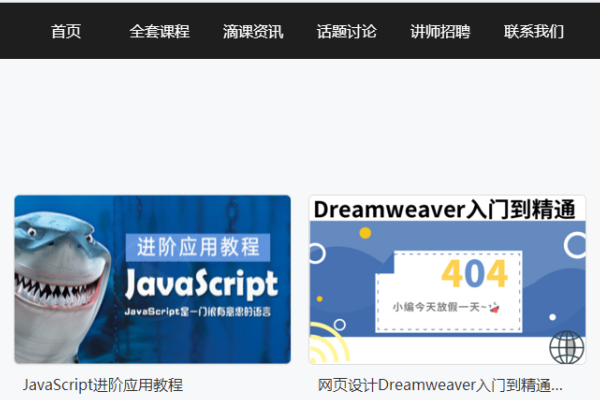Go to the 首页 nav item
The image size is (600, 400).
pos(66,31)
